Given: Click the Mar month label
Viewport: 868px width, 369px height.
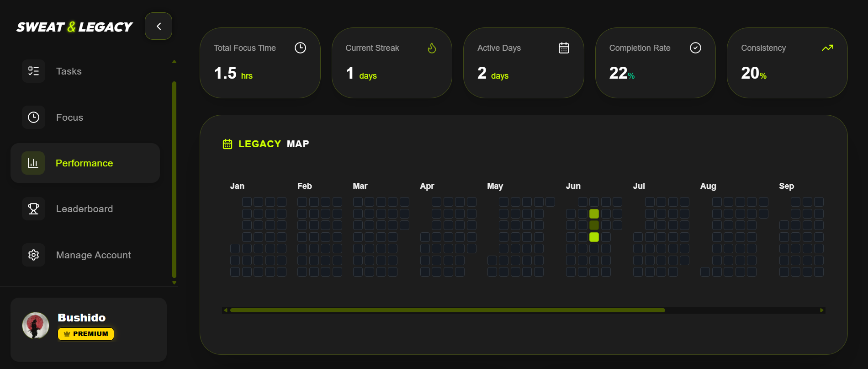Looking at the screenshot, I should click(360, 186).
